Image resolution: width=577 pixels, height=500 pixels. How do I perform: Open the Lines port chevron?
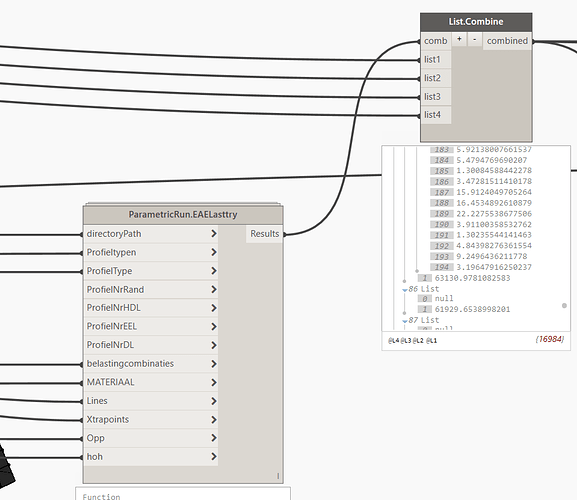213,401
